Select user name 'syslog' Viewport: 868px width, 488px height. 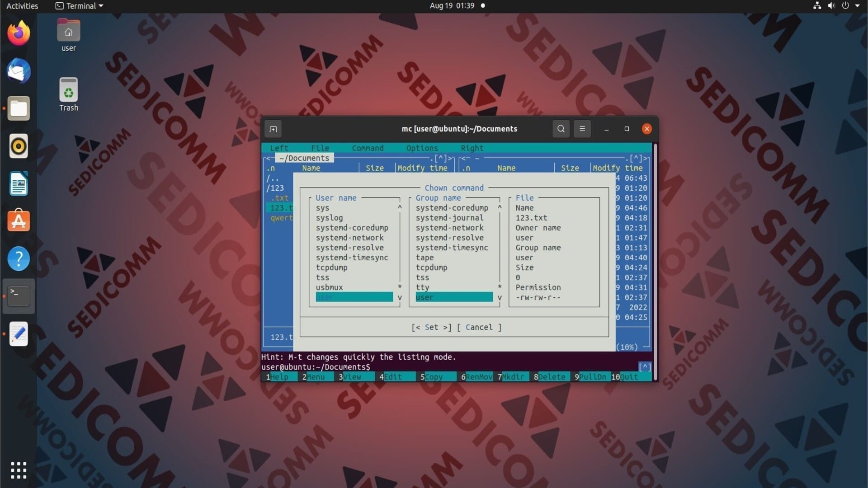point(329,218)
